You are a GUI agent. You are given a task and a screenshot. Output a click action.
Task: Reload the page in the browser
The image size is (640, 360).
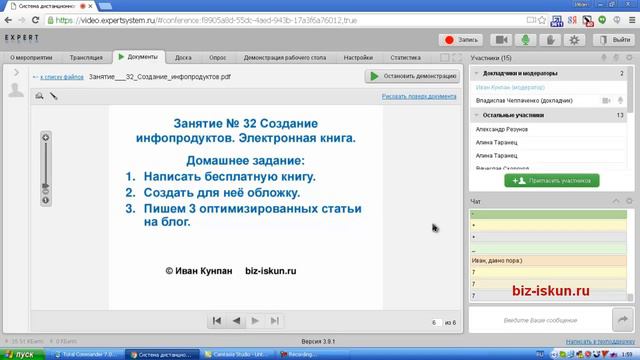click(36, 20)
